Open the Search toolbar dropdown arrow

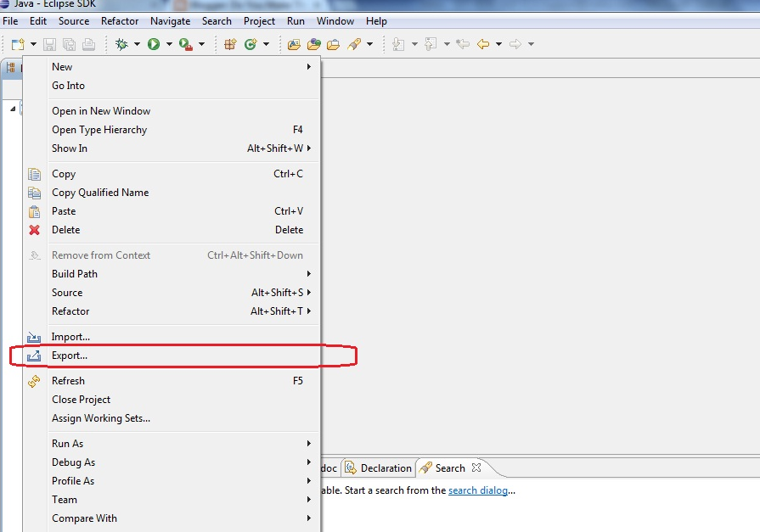tap(369, 44)
